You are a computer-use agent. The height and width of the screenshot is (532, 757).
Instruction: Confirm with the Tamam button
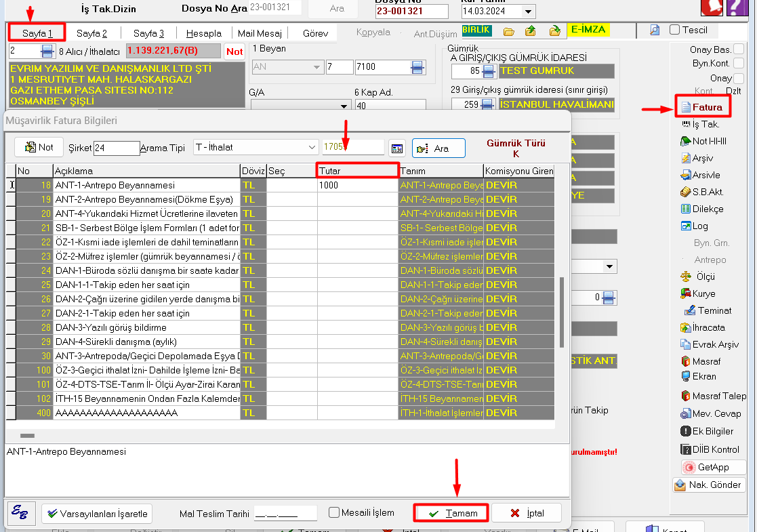pyautogui.click(x=451, y=513)
